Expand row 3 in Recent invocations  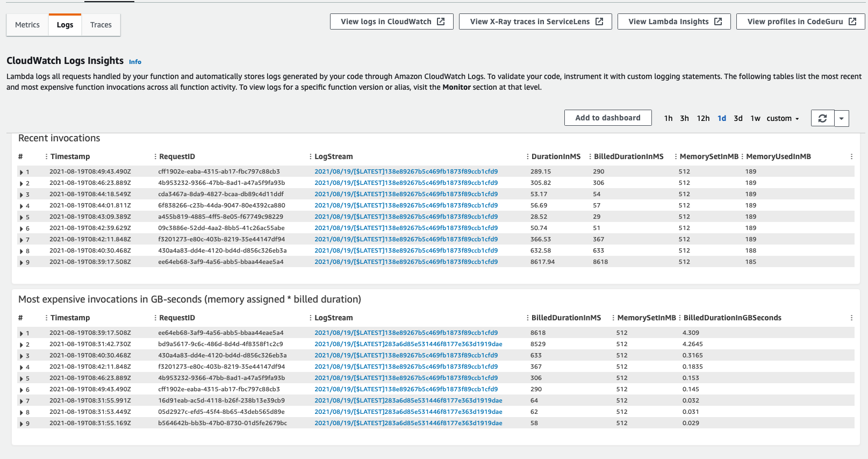[21, 195]
